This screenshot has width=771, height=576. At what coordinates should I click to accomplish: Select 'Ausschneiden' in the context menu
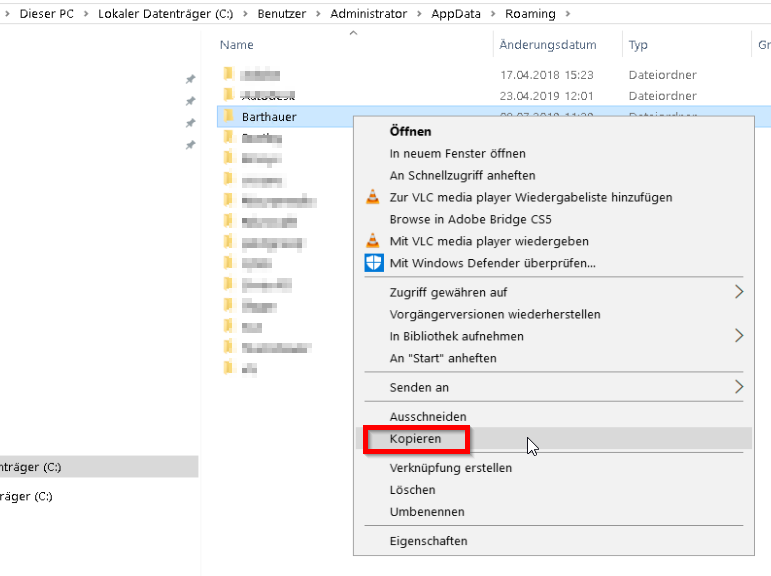pos(428,417)
